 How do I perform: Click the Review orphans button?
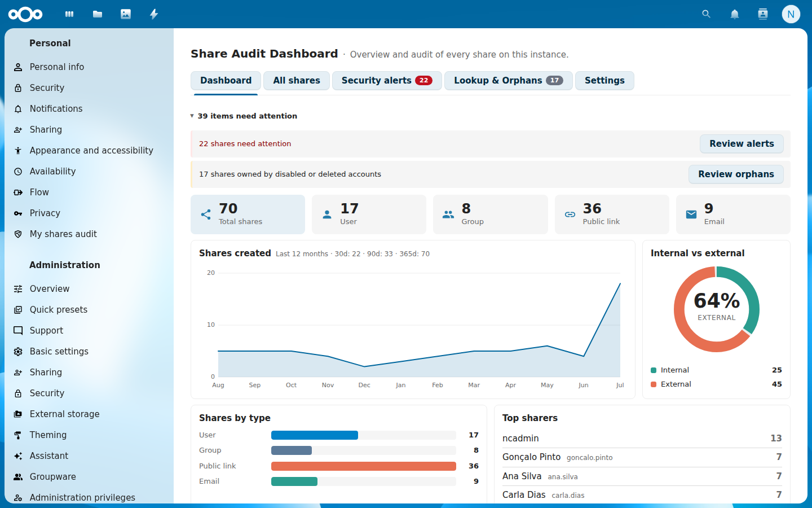736,174
